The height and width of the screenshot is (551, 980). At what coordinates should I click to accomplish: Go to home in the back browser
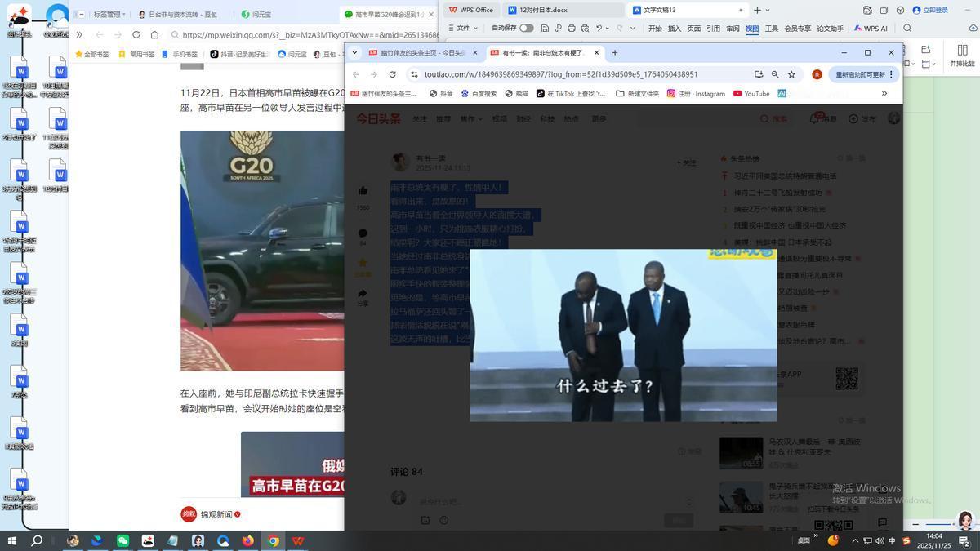pos(154,35)
